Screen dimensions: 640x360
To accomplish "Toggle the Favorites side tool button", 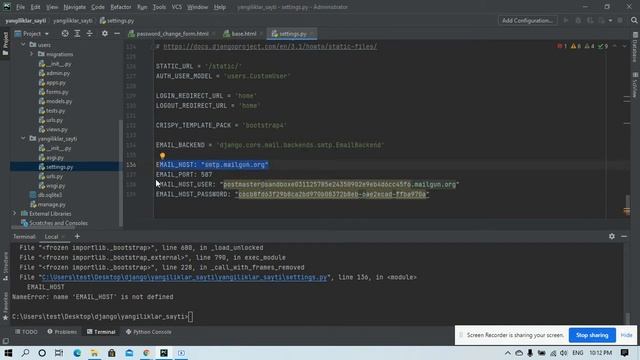I will [5, 306].
